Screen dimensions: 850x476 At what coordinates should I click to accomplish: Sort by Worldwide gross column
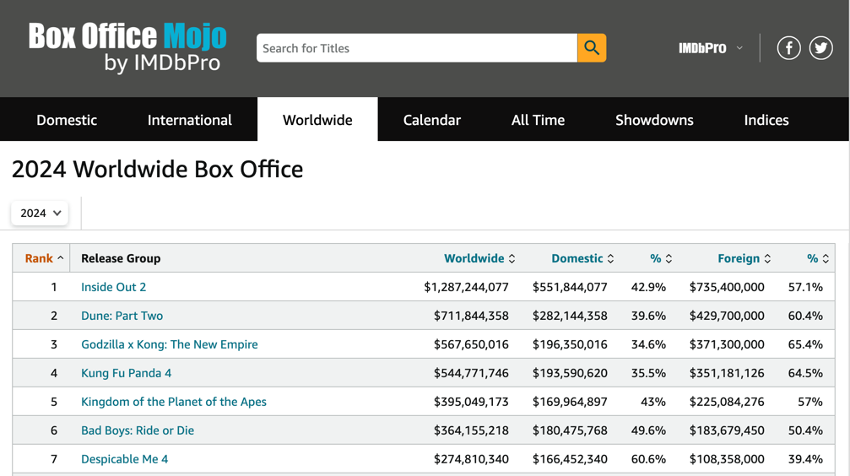[479, 258]
